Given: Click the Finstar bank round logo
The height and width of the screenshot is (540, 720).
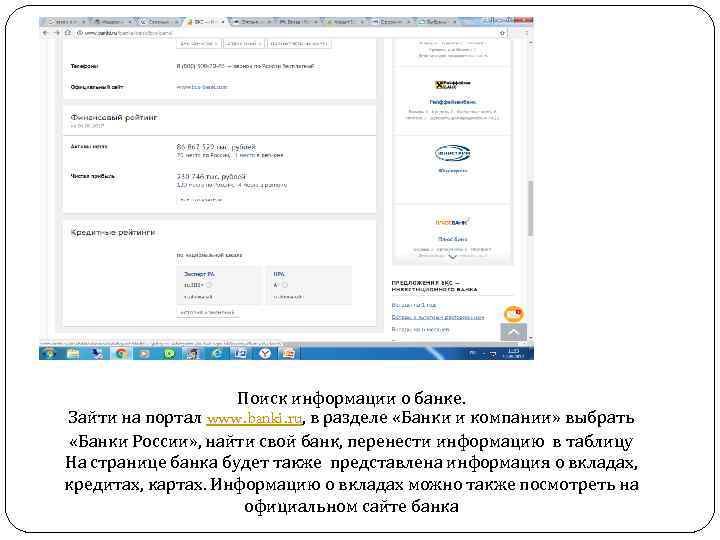Looking at the screenshot, I should 452,153.
